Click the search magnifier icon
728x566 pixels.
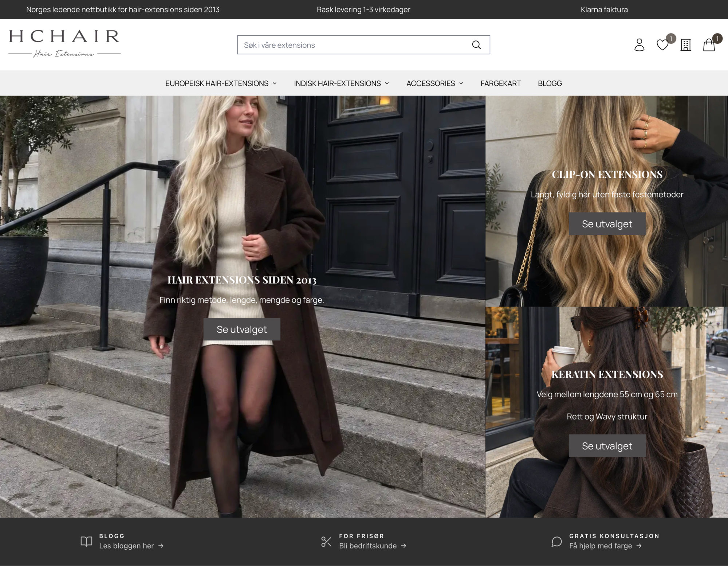(x=476, y=45)
